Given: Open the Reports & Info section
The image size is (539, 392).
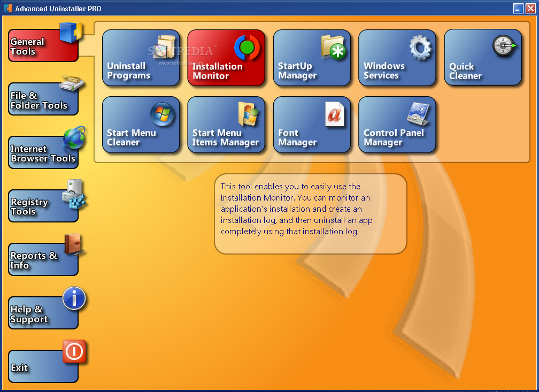Looking at the screenshot, I should 43,259.
